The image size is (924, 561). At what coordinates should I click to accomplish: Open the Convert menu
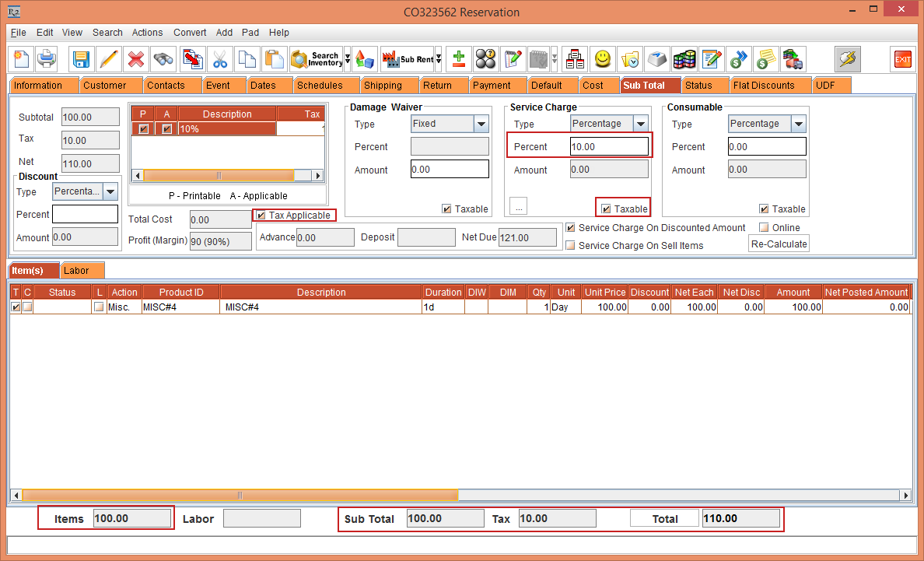pos(190,33)
